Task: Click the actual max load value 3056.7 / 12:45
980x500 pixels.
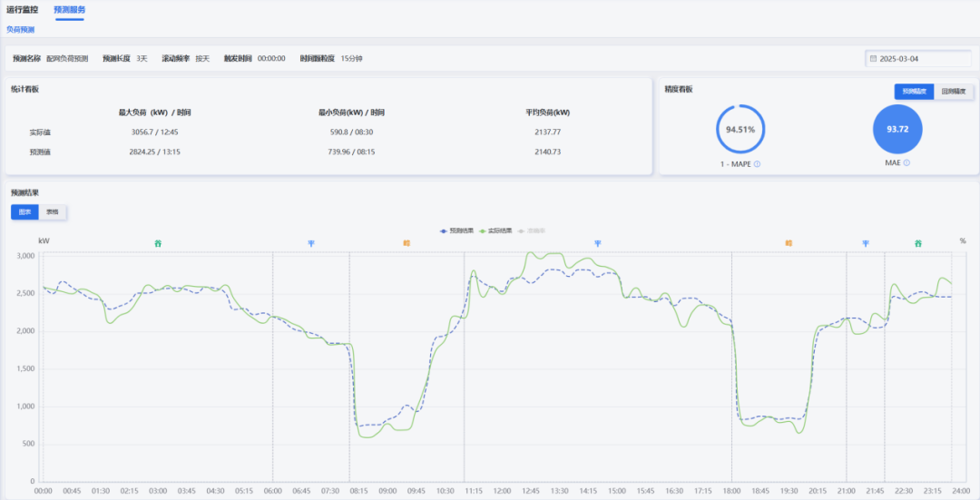Action: 154,132
